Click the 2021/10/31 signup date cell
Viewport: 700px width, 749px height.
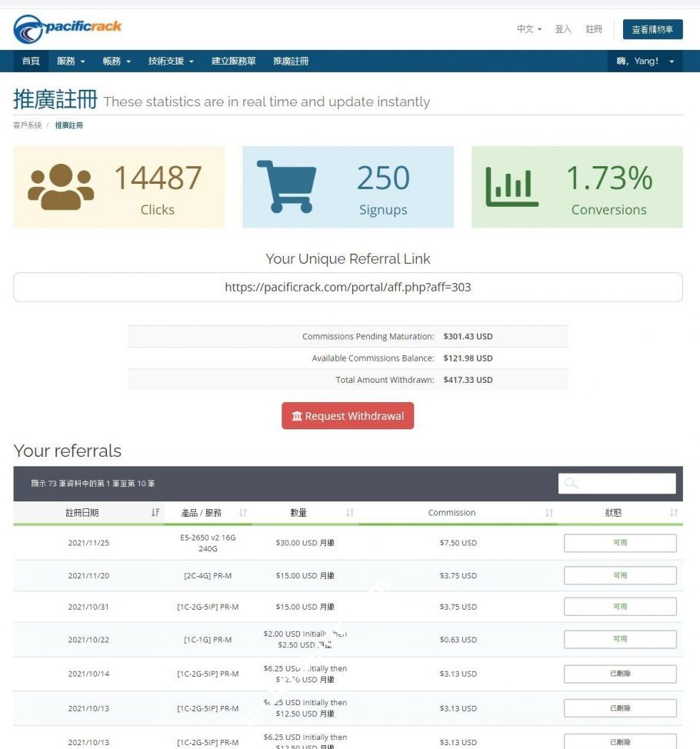88,607
